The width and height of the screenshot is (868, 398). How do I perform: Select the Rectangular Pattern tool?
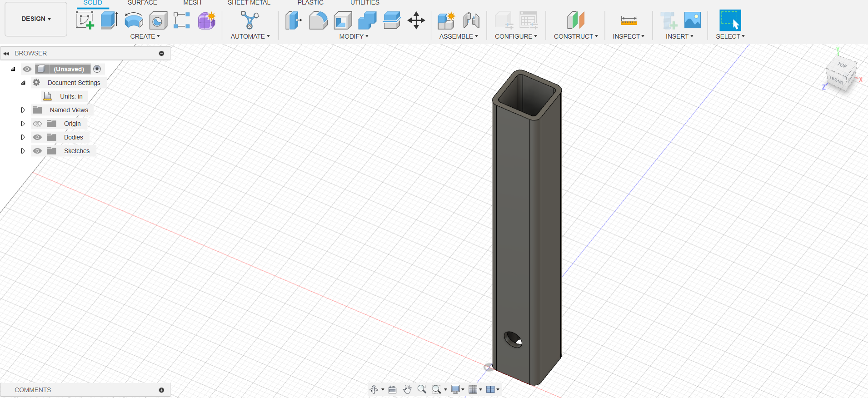pos(182,20)
